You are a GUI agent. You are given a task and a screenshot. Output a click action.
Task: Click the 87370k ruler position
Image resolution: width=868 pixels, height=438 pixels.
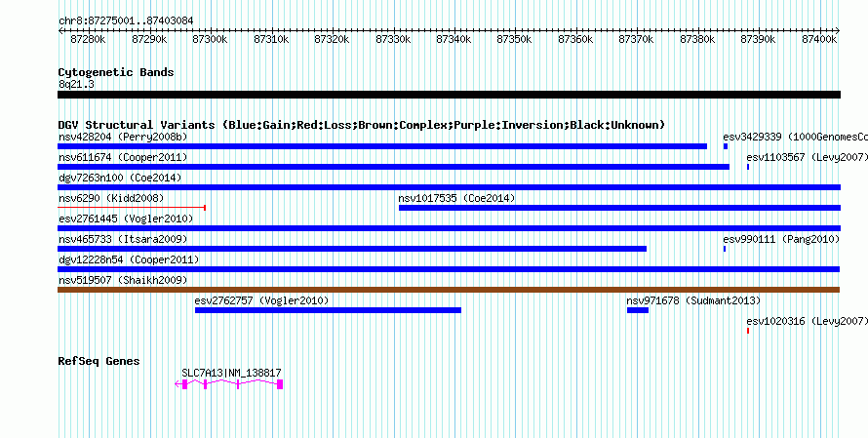pos(636,39)
